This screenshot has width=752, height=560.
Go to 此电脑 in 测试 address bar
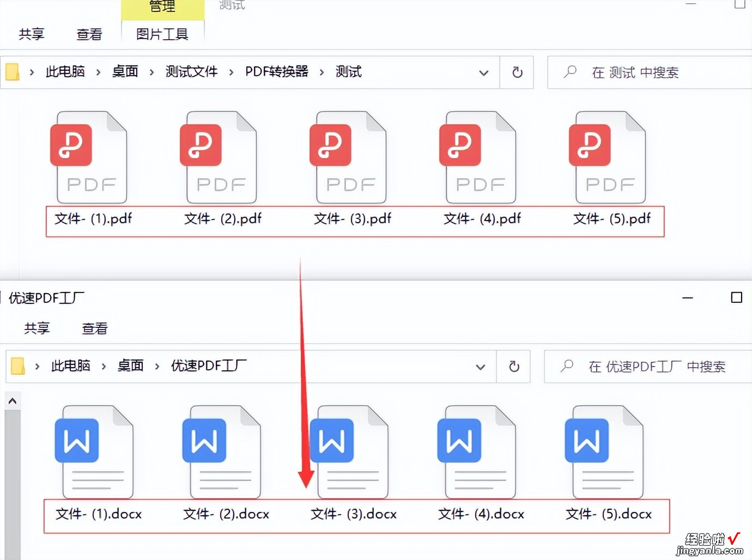tap(65, 71)
